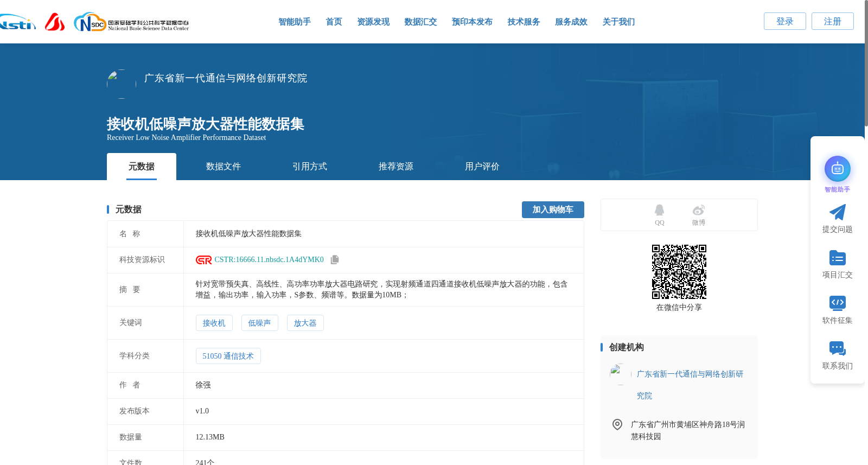Image resolution: width=868 pixels, height=465 pixels.
Task: Switch to the 推荐资源 tab
Action: click(x=396, y=167)
